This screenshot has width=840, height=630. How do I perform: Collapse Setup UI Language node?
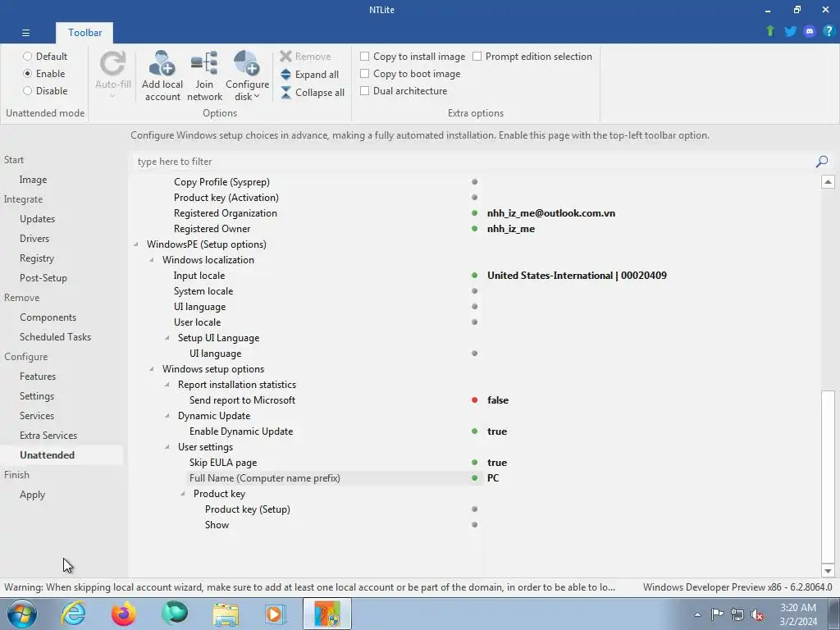(x=167, y=338)
